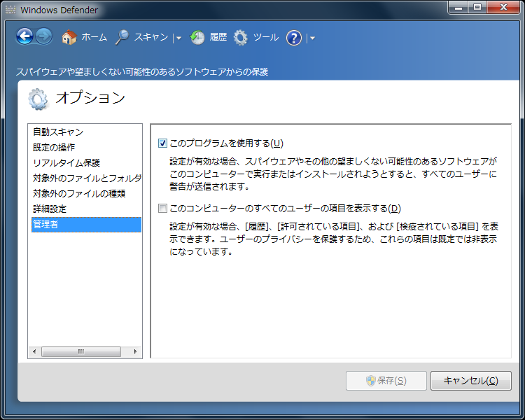Expand the Scan options dropdown arrow
This screenshot has width=525, height=420.
click(x=178, y=38)
